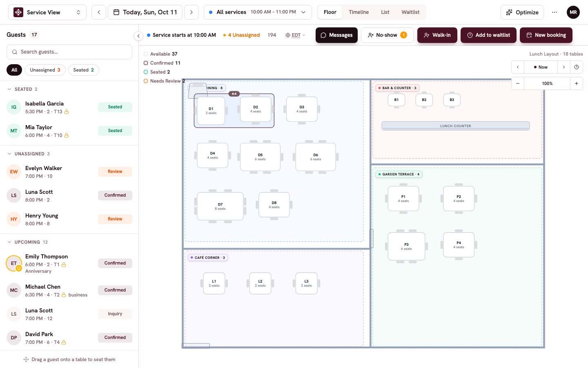Viewport: 588px width, 368px height.
Task: Select table D5 on floor plan
Action: click(260, 157)
